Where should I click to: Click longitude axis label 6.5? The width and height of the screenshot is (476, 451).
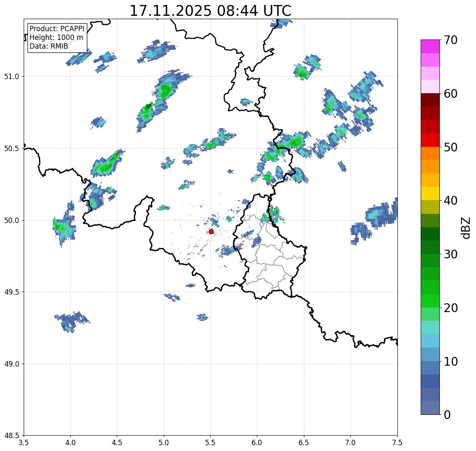(304, 443)
